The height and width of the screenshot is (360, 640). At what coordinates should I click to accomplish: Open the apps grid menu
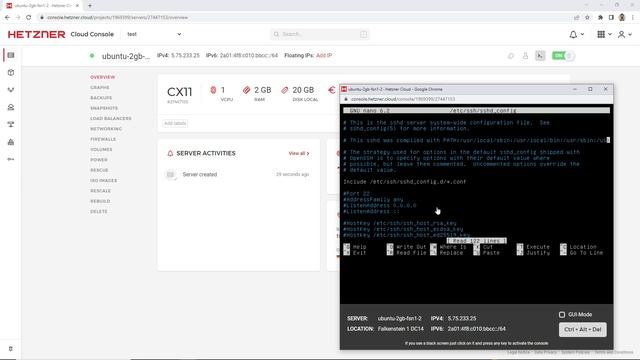click(601, 35)
